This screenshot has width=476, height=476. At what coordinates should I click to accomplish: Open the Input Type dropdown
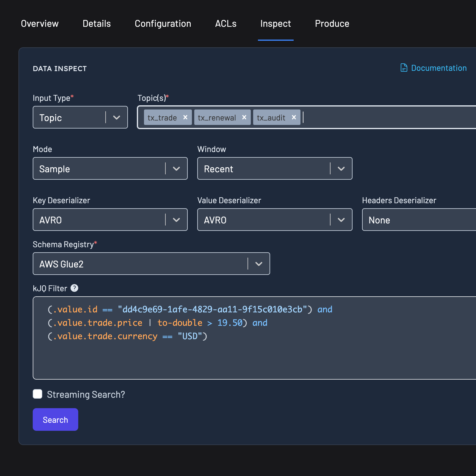tap(117, 117)
